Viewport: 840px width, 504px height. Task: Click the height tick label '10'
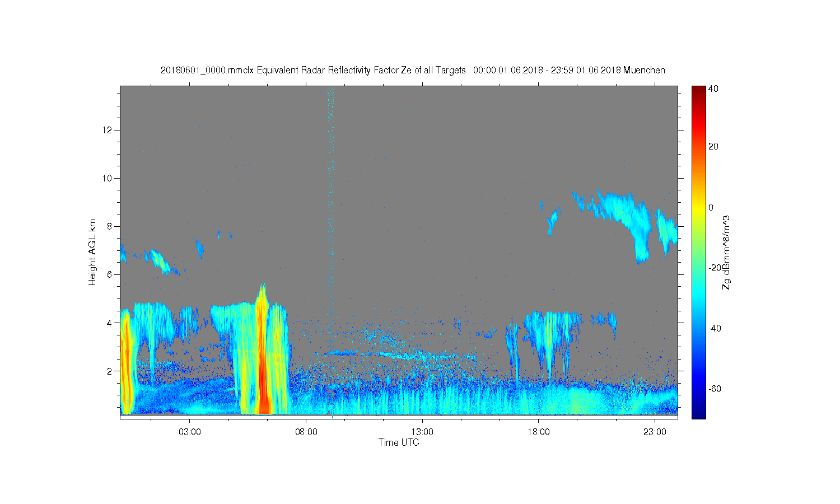pos(108,178)
